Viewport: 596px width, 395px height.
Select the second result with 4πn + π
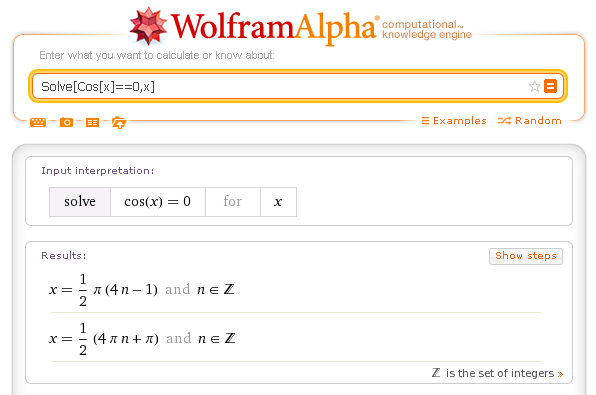pos(142,338)
